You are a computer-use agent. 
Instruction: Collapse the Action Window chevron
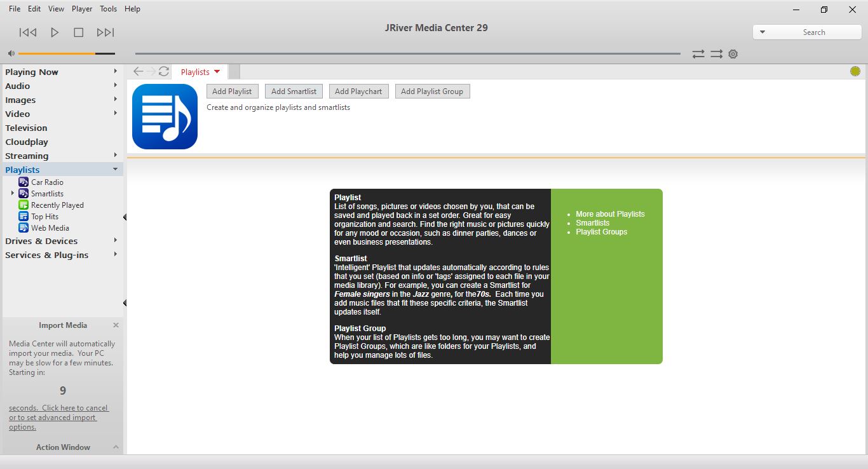tap(116, 447)
